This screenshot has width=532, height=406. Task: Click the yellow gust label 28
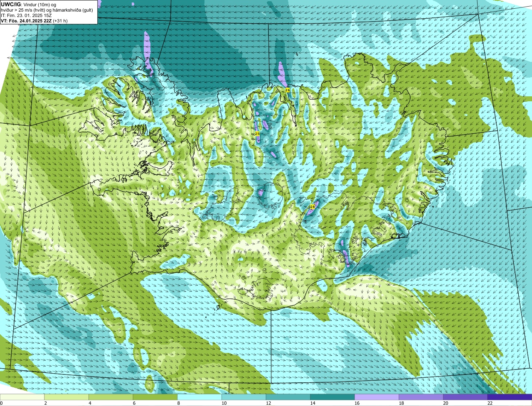tap(312, 207)
